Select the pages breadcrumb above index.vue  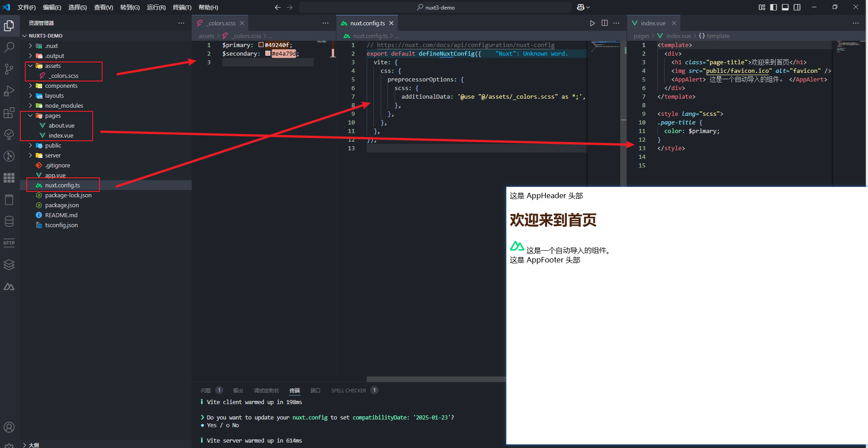point(641,36)
